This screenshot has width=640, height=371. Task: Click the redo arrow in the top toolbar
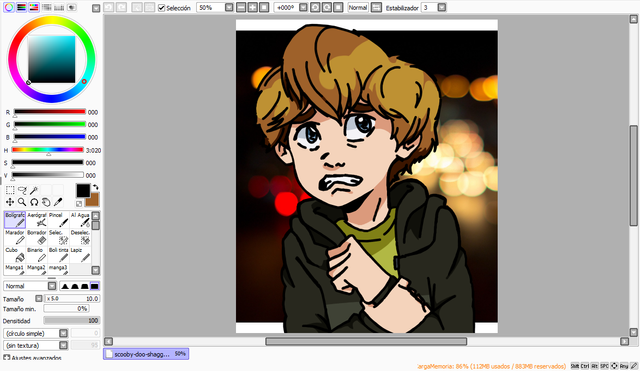pyautogui.click(x=121, y=7)
